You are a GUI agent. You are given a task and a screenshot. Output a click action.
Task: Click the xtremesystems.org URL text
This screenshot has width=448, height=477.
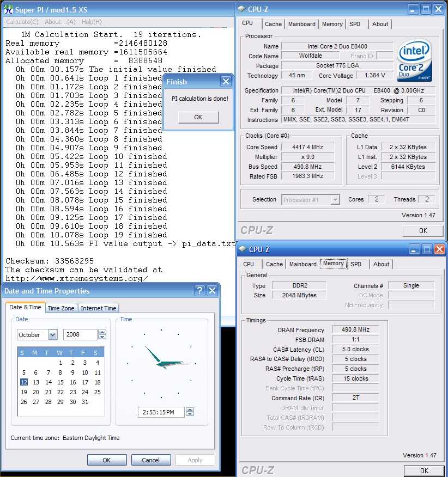[76, 278]
